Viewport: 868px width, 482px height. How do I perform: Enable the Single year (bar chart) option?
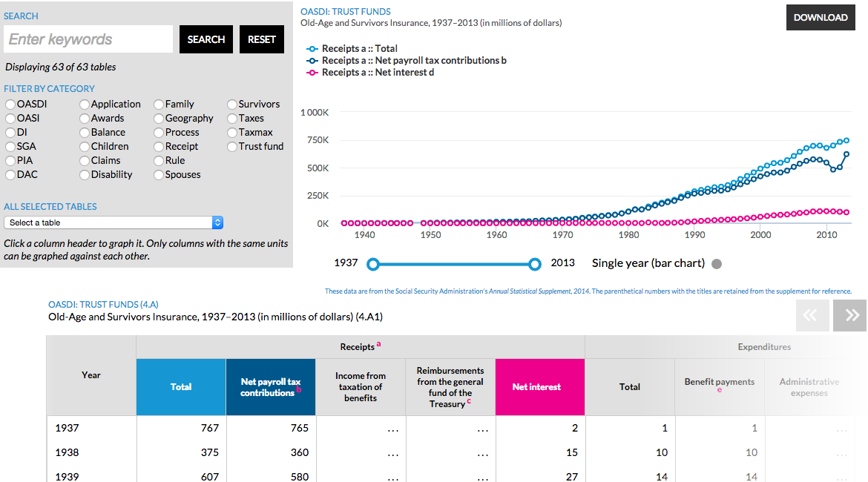click(715, 263)
